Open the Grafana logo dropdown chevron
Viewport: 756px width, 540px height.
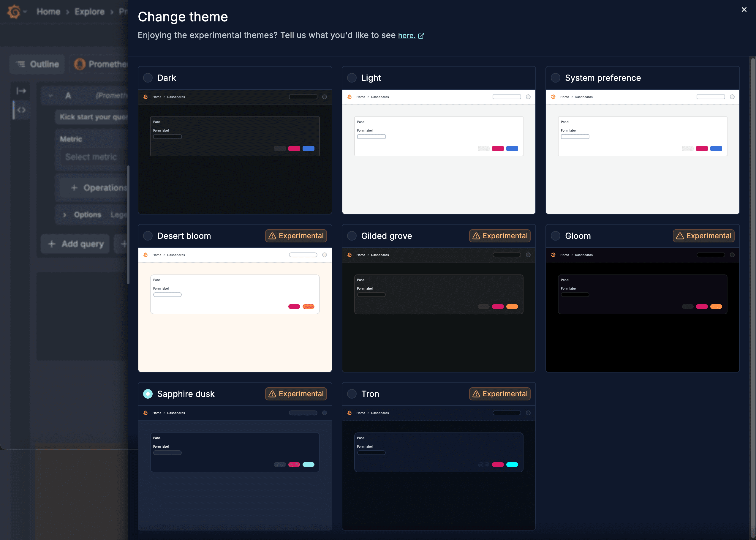pyautogui.click(x=25, y=11)
